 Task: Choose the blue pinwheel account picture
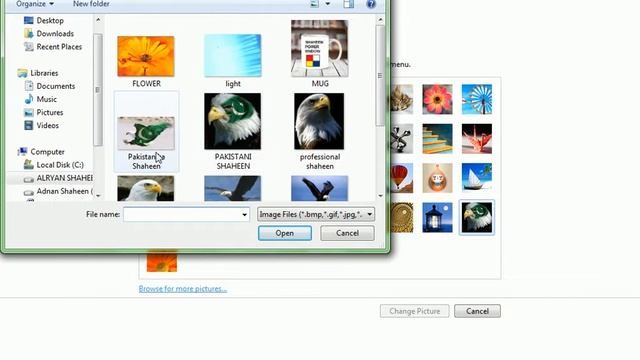click(x=477, y=99)
